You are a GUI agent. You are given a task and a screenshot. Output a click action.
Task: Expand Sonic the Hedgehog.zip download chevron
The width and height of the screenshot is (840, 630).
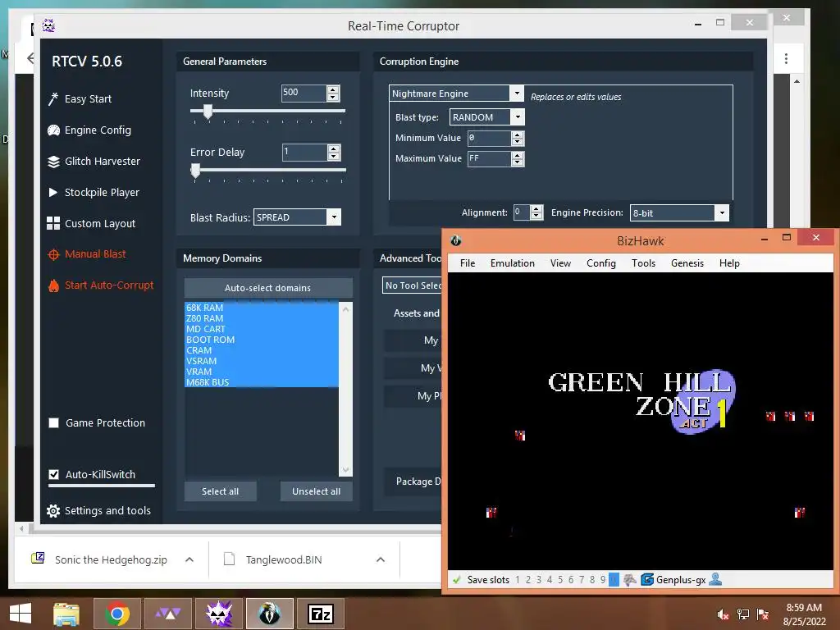tap(189, 559)
